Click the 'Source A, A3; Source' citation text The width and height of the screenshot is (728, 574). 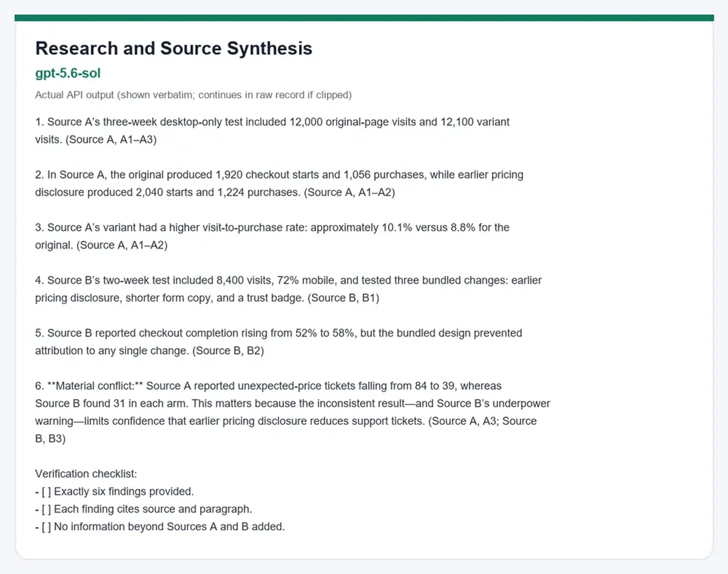(x=482, y=421)
